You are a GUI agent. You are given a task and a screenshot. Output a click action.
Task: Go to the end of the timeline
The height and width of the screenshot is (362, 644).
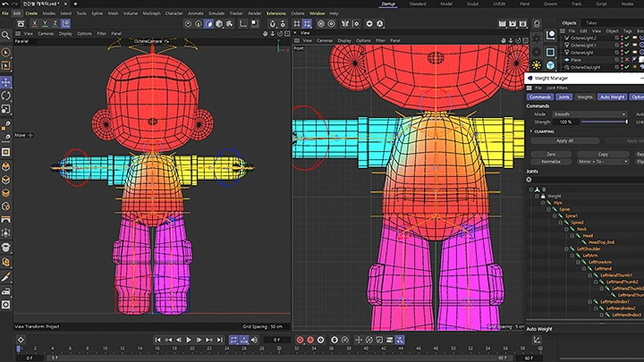coord(220,340)
